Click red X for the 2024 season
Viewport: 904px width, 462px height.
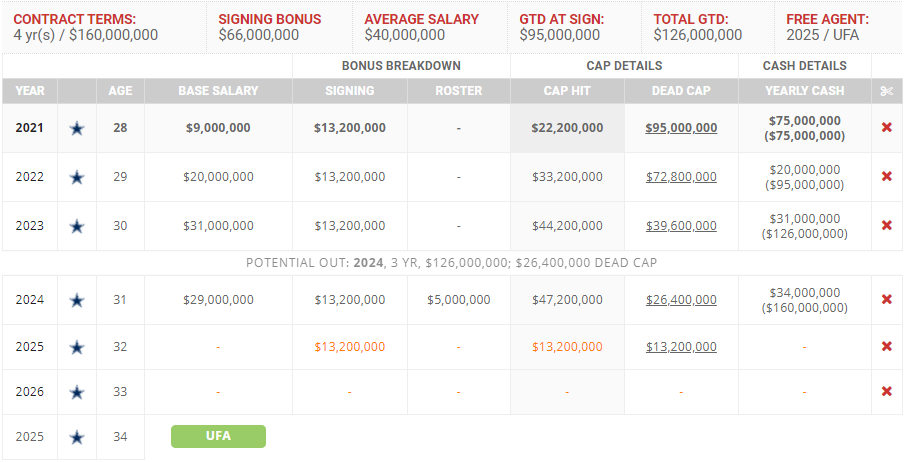click(x=886, y=300)
